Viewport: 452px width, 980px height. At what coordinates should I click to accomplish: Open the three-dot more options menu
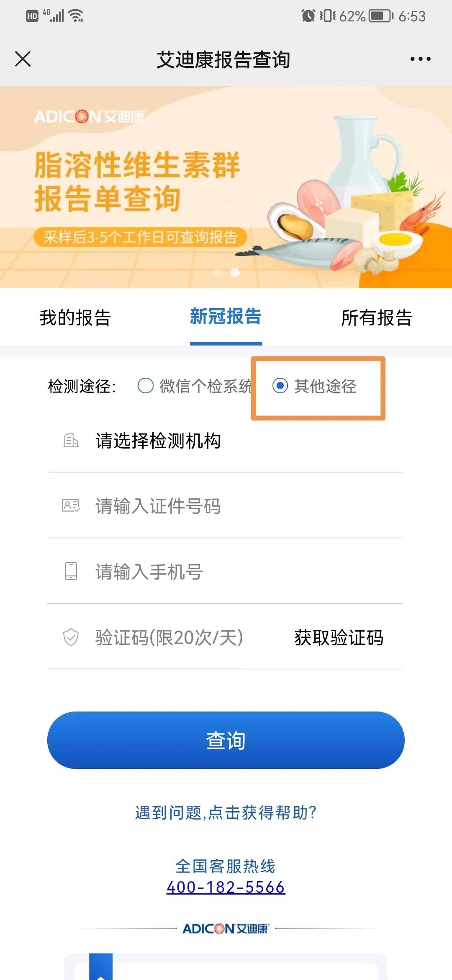(420, 59)
